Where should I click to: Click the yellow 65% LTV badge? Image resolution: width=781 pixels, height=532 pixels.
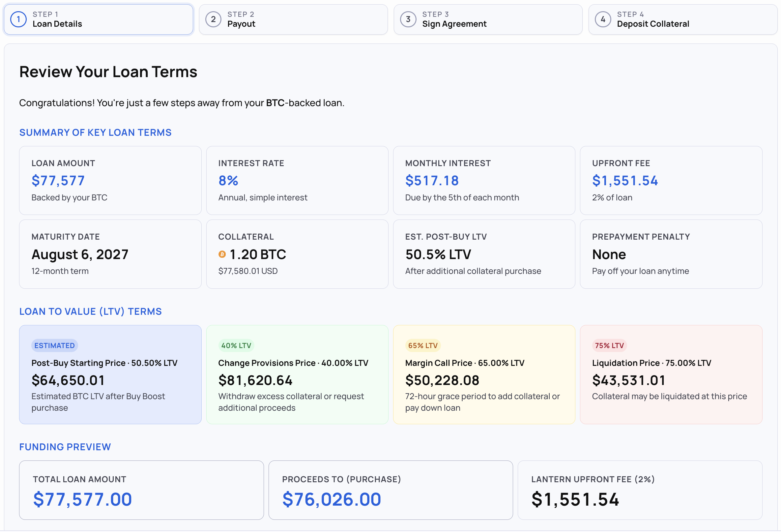[423, 345]
